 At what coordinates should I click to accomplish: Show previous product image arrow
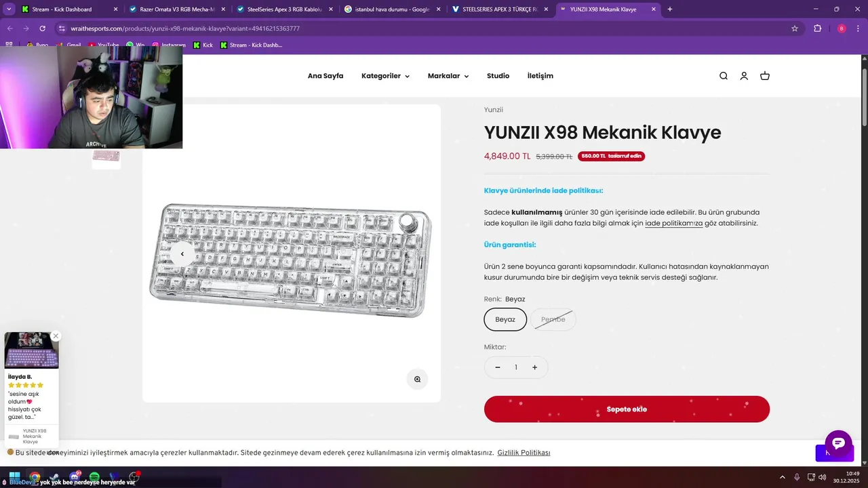click(x=182, y=254)
